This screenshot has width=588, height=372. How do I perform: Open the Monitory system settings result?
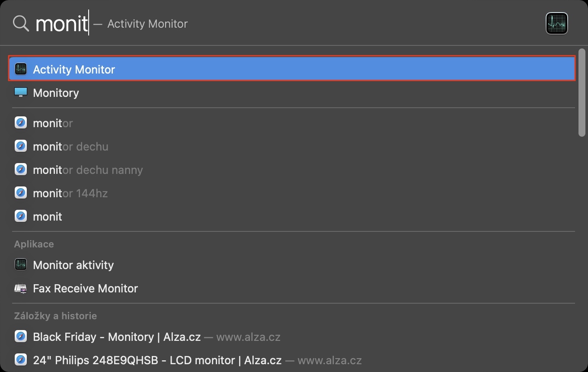click(x=56, y=93)
